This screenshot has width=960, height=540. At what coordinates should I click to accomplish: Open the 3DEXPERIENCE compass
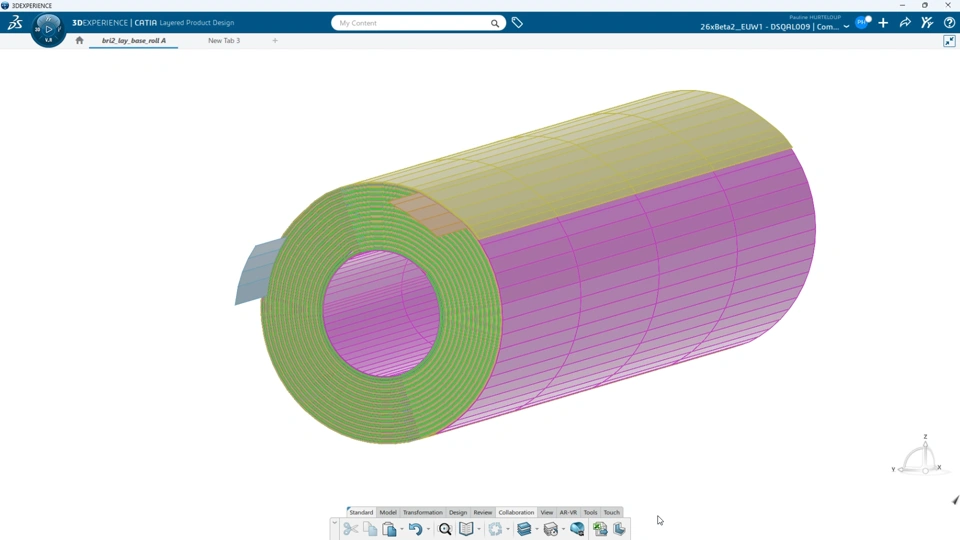click(x=48, y=29)
